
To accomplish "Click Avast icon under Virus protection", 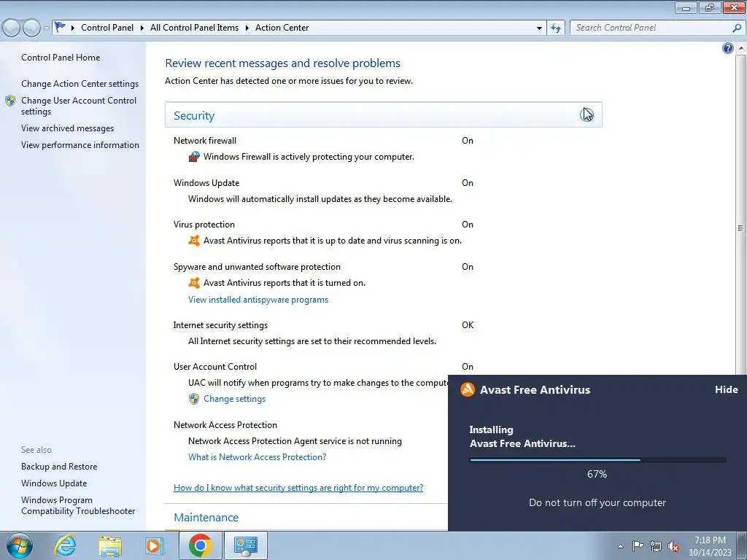I will pyautogui.click(x=194, y=241).
